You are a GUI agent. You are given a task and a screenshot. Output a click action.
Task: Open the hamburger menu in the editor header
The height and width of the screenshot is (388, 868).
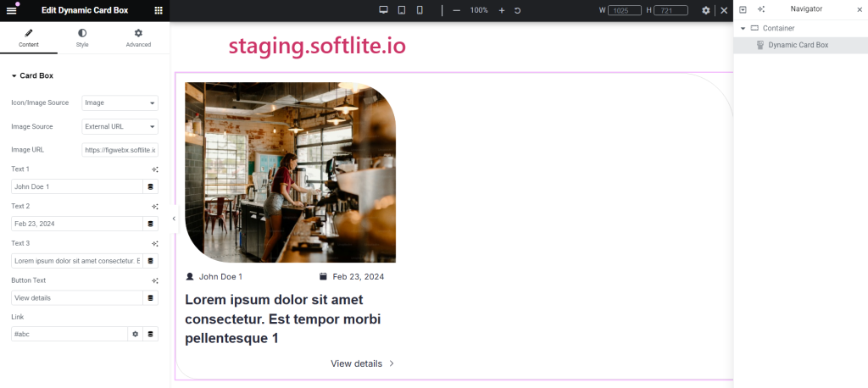[x=11, y=10]
